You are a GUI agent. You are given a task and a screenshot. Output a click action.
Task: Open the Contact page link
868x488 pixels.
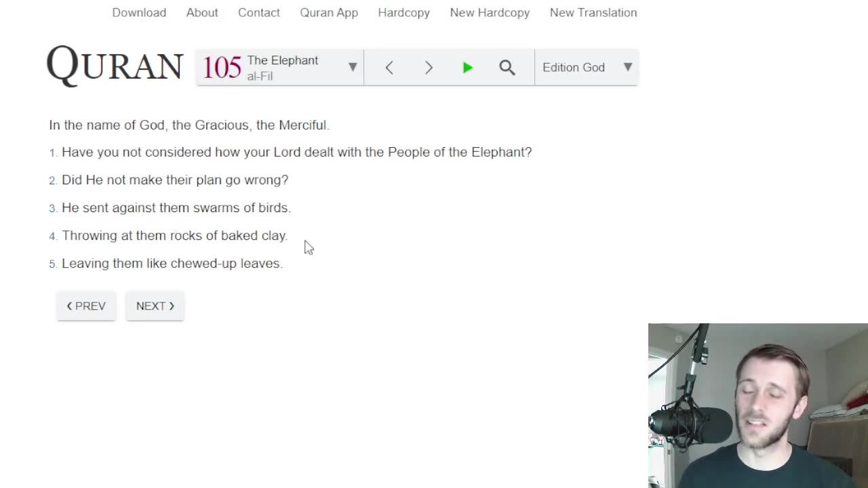[259, 12]
